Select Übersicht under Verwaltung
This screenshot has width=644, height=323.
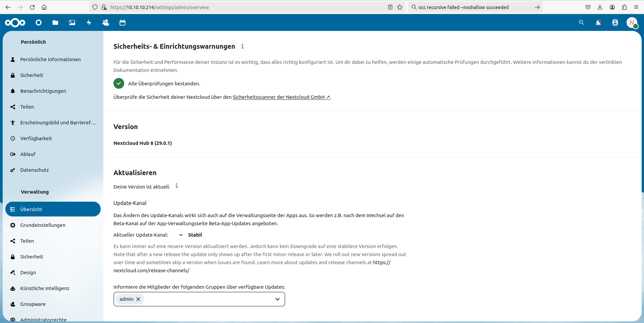click(53, 209)
